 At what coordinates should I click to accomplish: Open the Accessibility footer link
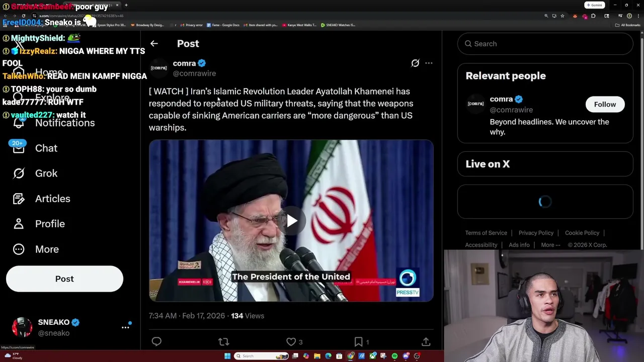tap(481, 245)
